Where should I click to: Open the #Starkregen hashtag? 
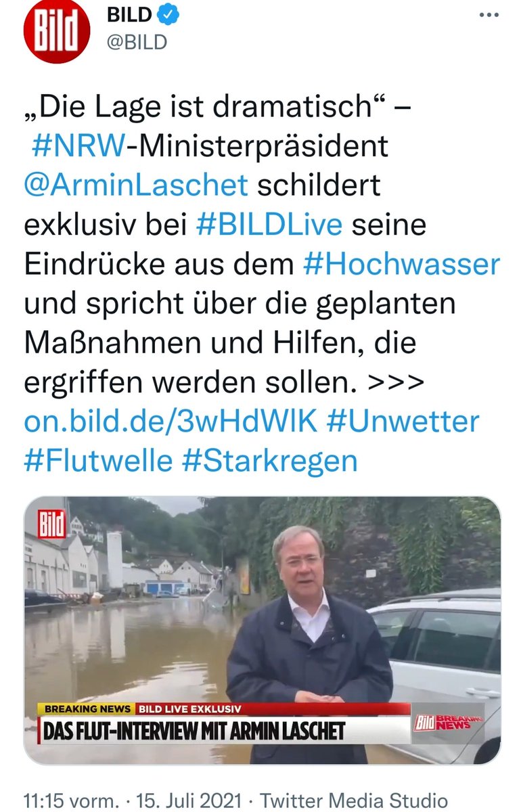tap(269, 461)
